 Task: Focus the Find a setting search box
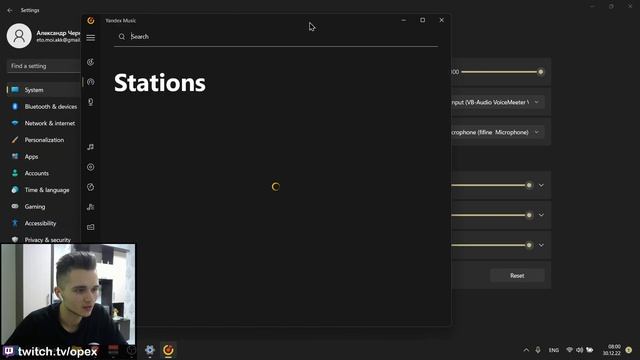(44, 66)
